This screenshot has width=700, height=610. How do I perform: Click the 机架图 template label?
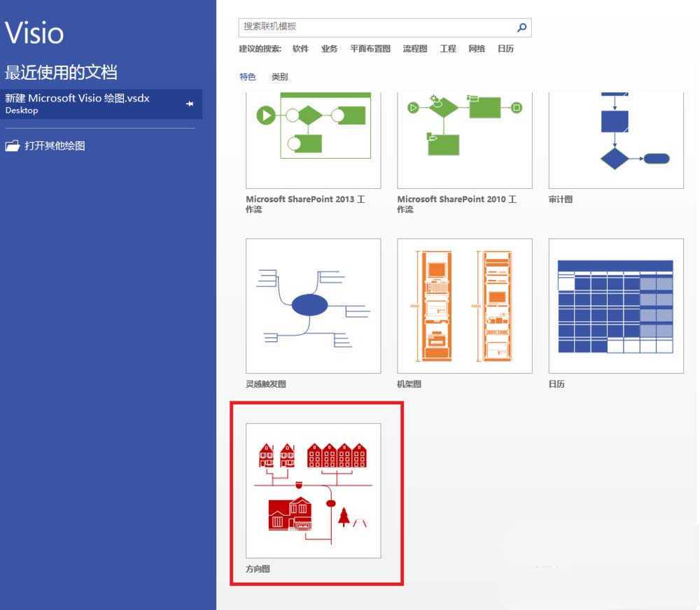(x=409, y=384)
